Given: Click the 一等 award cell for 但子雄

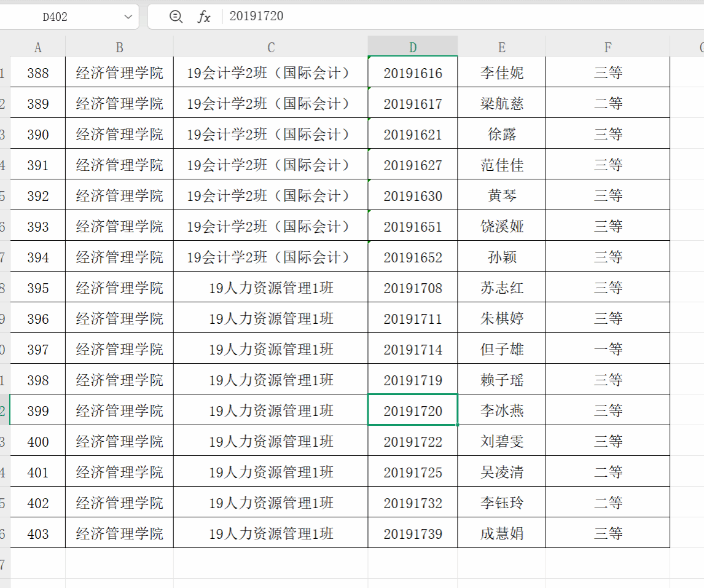Looking at the screenshot, I should [x=608, y=350].
